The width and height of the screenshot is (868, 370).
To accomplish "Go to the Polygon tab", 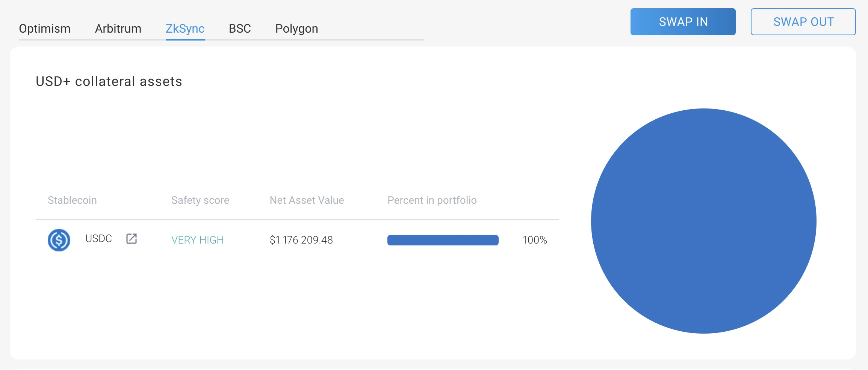I will [x=296, y=29].
